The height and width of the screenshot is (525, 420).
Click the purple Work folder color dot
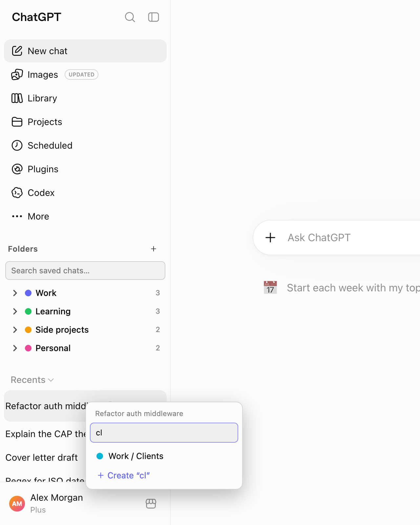pyautogui.click(x=28, y=293)
